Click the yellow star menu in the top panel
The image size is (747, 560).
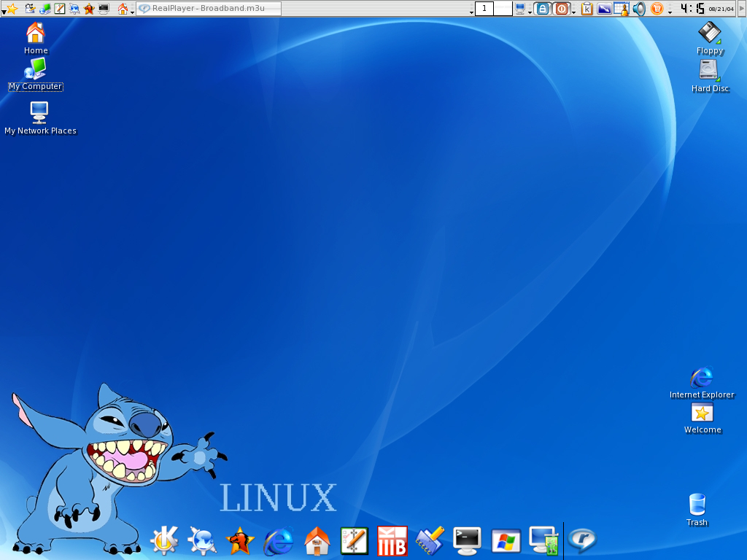click(x=12, y=8)
